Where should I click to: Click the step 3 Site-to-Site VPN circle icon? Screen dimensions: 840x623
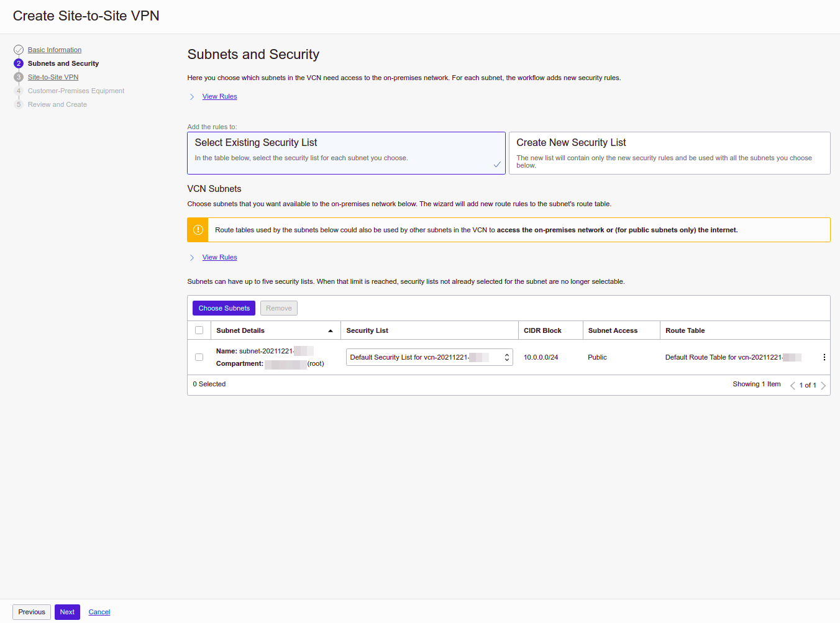(19, 77)
